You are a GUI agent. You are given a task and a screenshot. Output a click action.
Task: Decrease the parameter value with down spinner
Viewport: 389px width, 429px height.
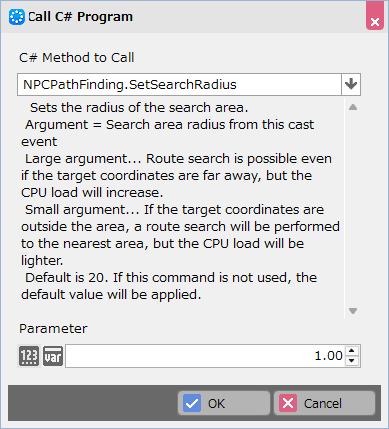(352, 361)
